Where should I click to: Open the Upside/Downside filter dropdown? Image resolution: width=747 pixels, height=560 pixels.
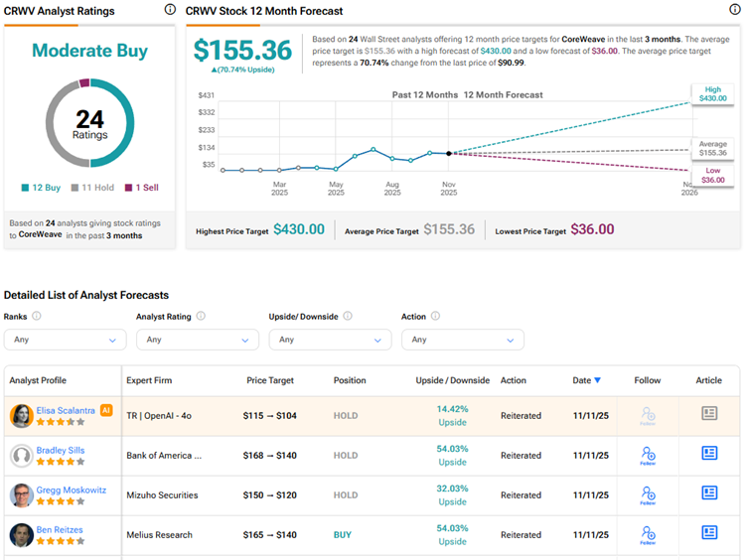point(331,340)
